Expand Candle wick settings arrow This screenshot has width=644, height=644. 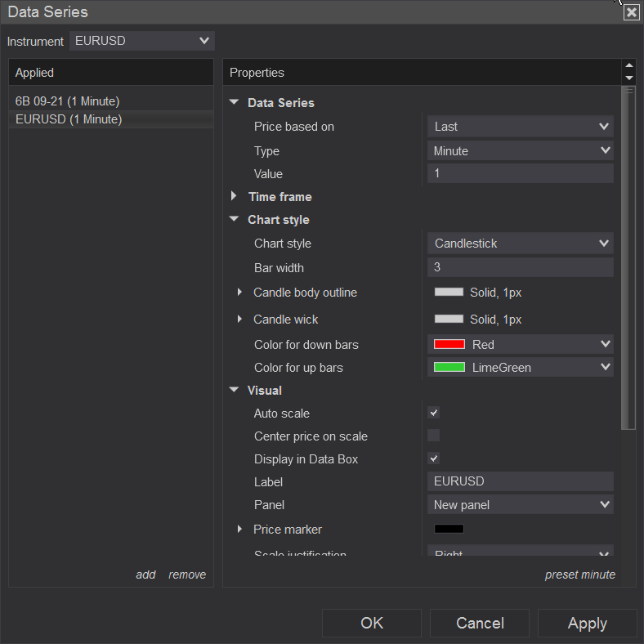(x=239, y=319)
